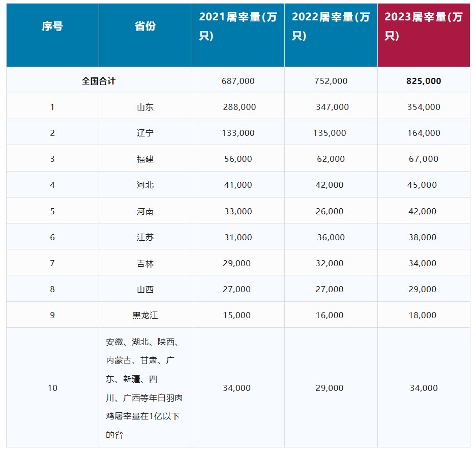Click the national total 825,000 cell

(x=424, y=81)
